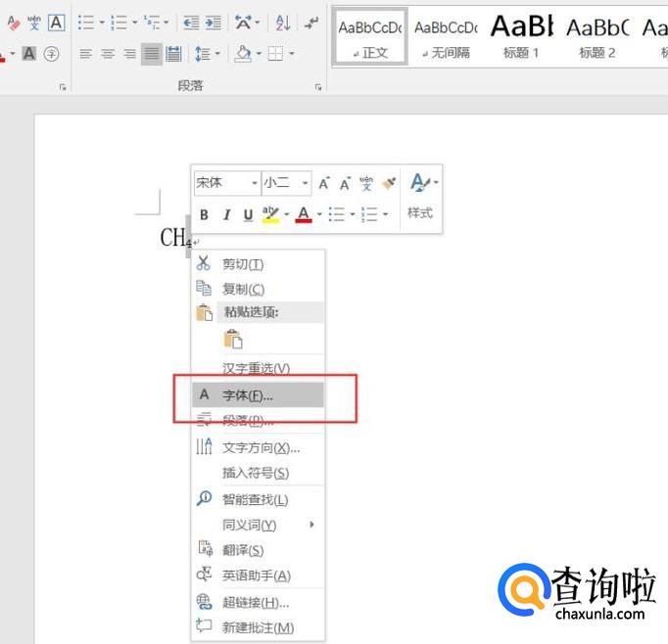Viewport: 668px width, 644px height.
Task: Open bullet list dropdown arrow in ribbon
Action: (102, 23)
